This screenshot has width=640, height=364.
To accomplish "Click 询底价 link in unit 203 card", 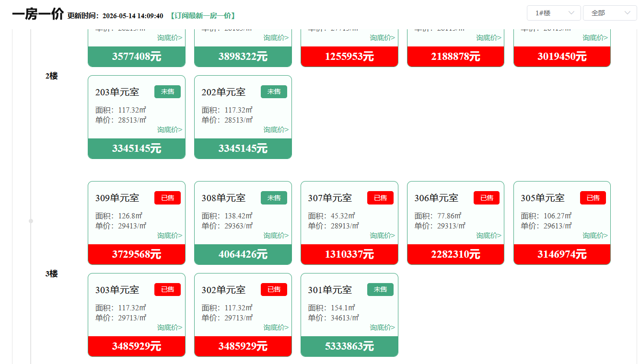I will pyautogui.click(x=170, y=130).
